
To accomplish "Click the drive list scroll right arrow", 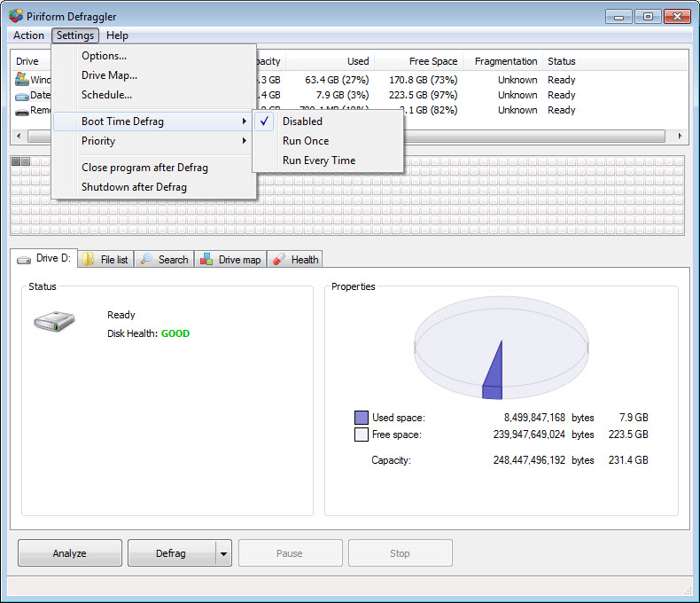I will click(680, 136).
